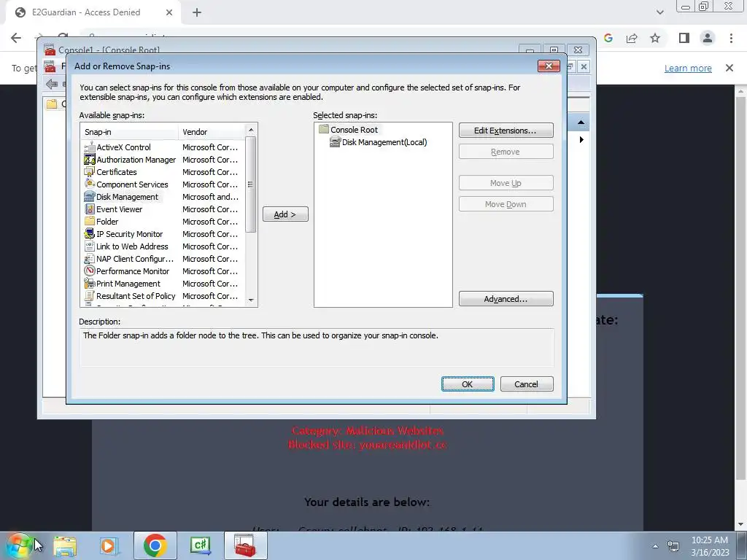Click Learn more link in Chrome infobar
Image resolution: width=747 pixels, height=560 pixels.
coord(688,68)
